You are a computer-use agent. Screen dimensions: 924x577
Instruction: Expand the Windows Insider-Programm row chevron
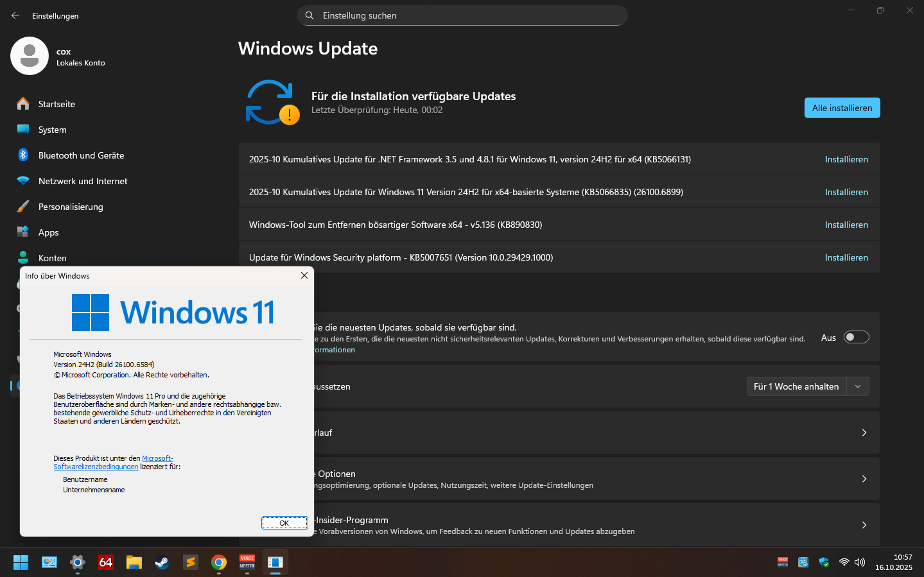click(864, 525)
